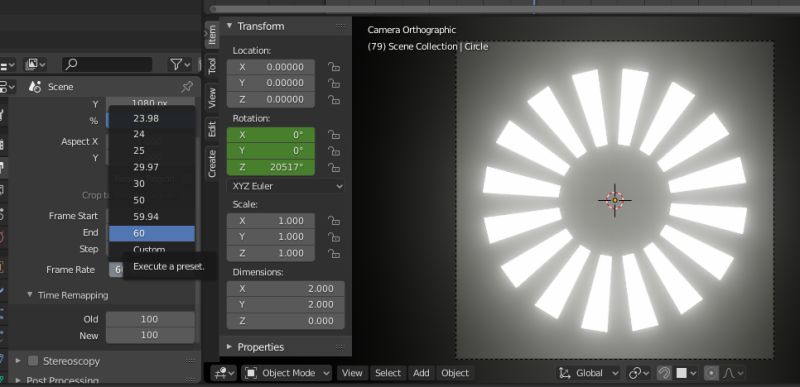Click the Location X field

click(x=270, y=67)
